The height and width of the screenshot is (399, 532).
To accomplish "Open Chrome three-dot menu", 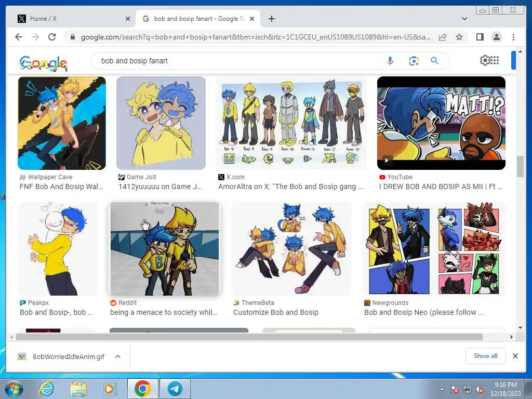I will pyautogui.click(x=513, y=37).
